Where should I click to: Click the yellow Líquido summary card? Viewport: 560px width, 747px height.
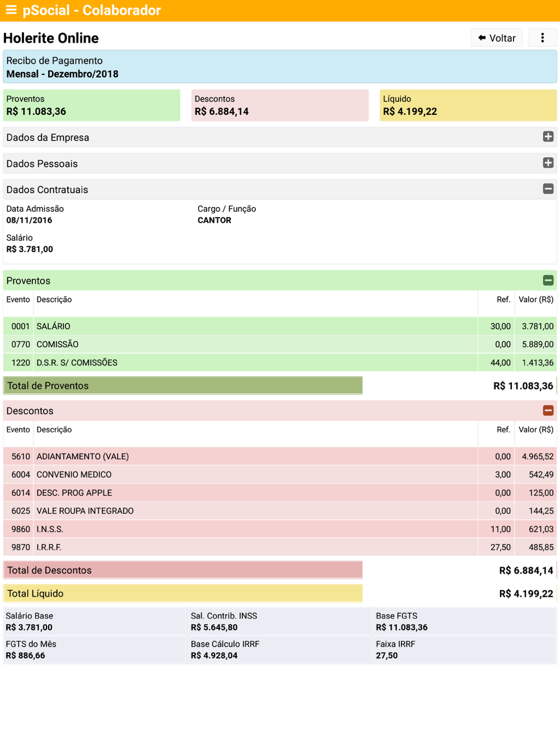click(x=468, y=105)
